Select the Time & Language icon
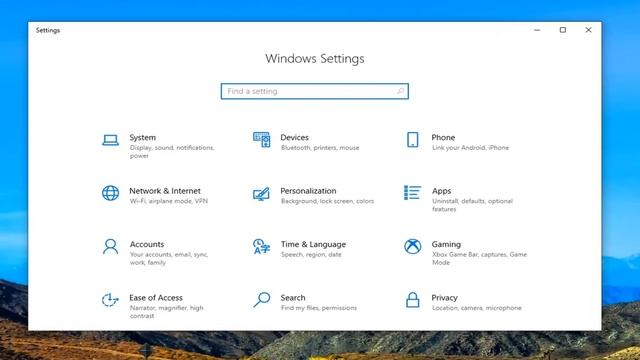 (261, 247)
